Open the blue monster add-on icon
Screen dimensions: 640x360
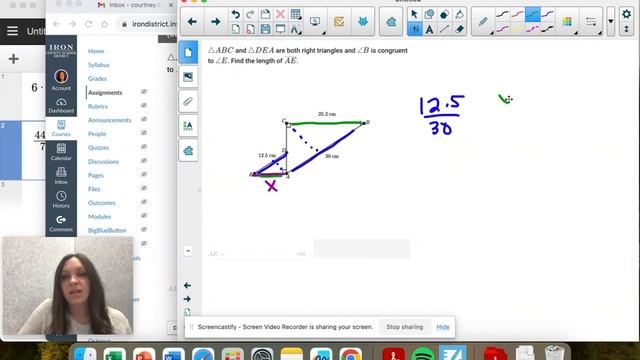pos(362,22)
